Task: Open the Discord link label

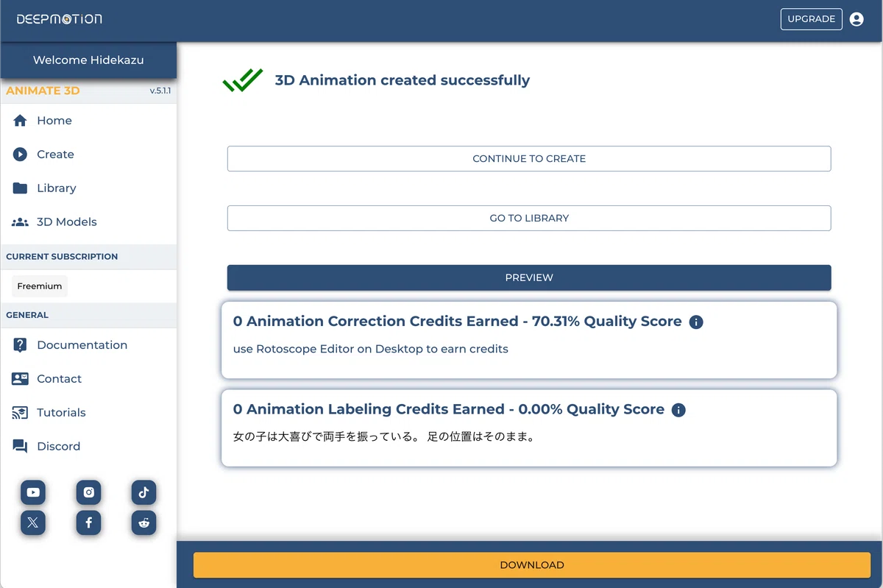Action: click(58, 447)
